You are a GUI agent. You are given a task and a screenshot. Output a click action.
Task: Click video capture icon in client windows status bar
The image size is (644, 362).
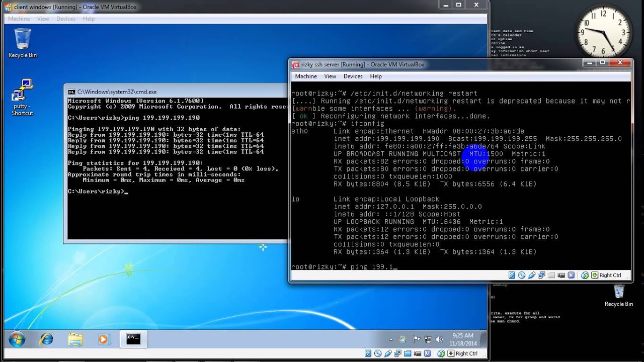pyautogui.click(x=418, y=353)
